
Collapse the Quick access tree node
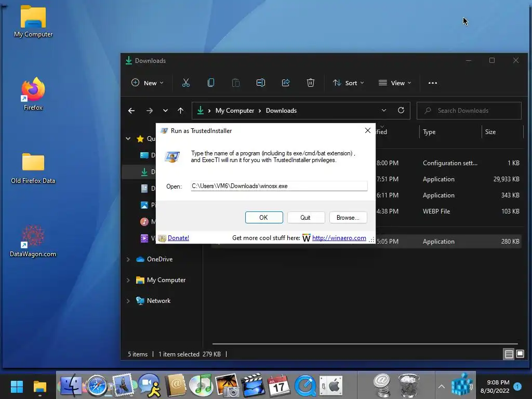(x=128, y=138)
